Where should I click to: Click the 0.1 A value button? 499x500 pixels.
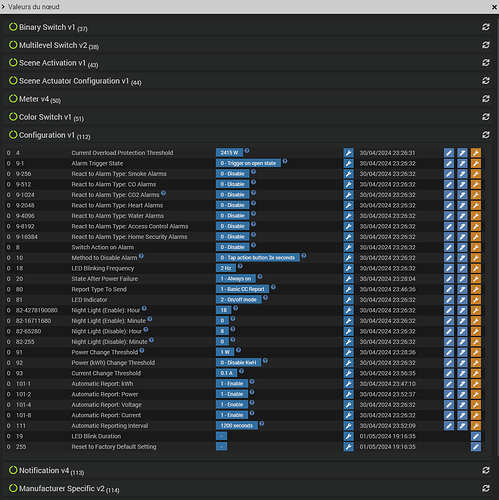226,373
